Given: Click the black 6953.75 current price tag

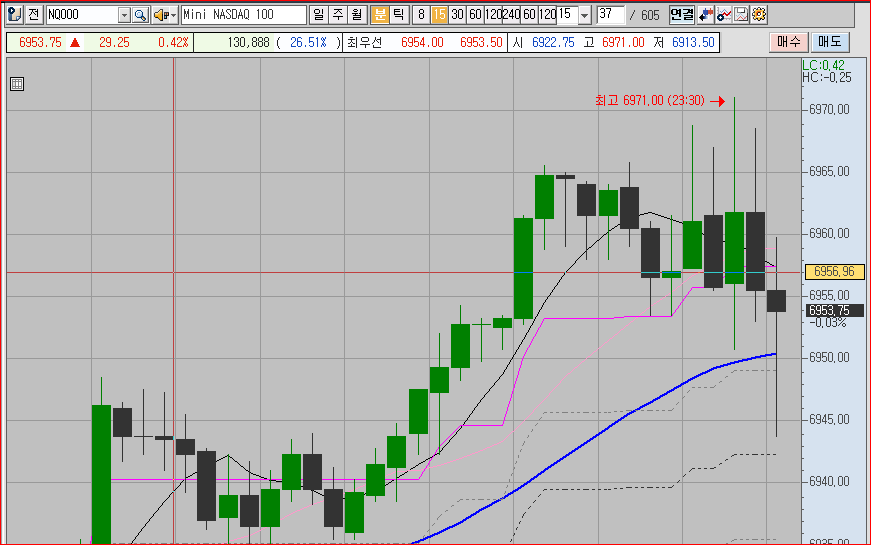Looking at the screenshot, I should point(835,310).
